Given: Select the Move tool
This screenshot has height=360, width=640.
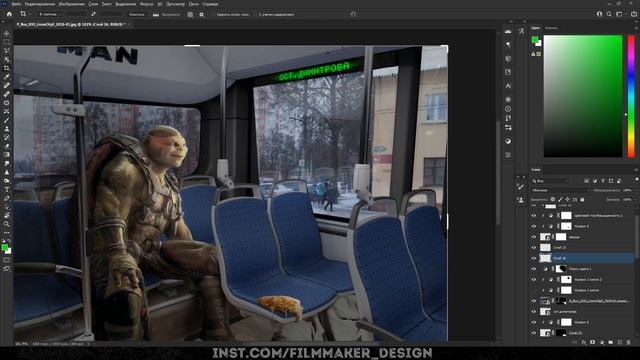Looking at the screenshot, I should pos(7,33).
